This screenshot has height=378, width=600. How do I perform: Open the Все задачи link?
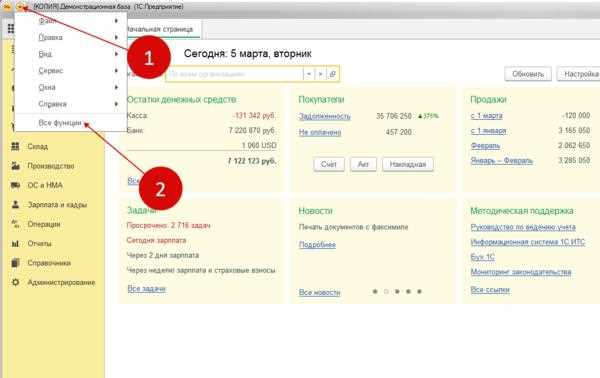146,288
